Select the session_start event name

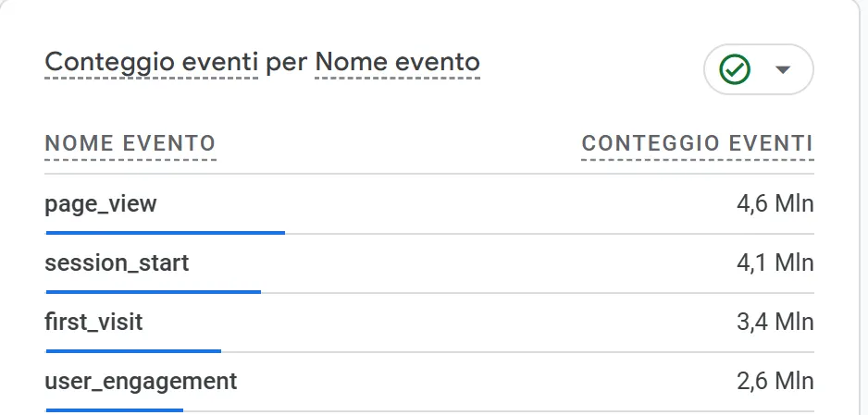tap(117, 262)
